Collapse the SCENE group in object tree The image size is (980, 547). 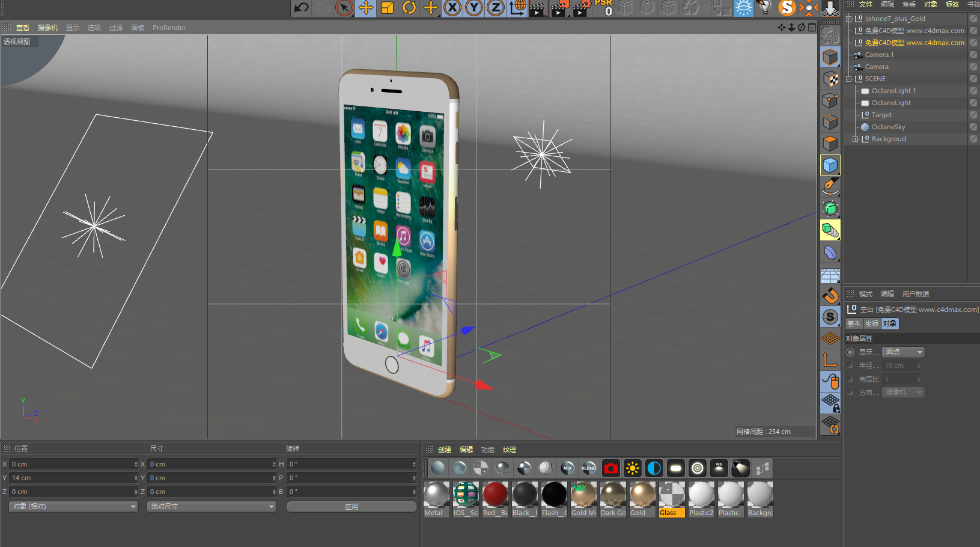848,79
